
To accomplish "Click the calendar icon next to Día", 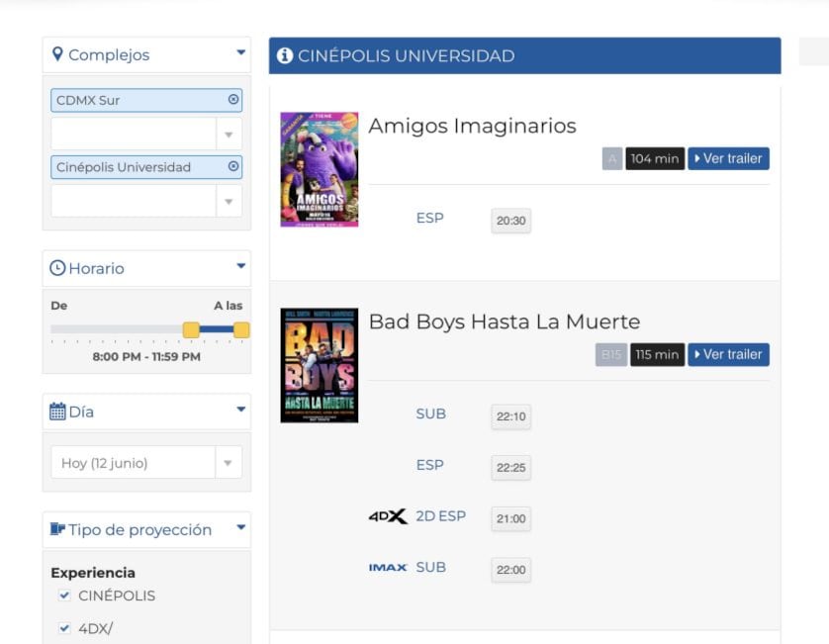I will [x=57, y=412].
